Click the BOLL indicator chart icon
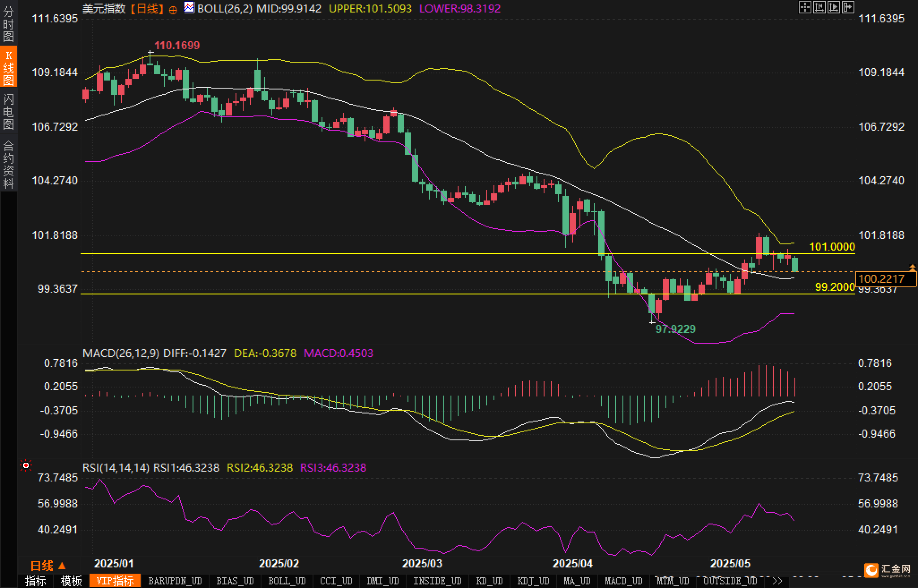Screen dimensions: 918x588 pyautogui.click(x=189, y=8)
